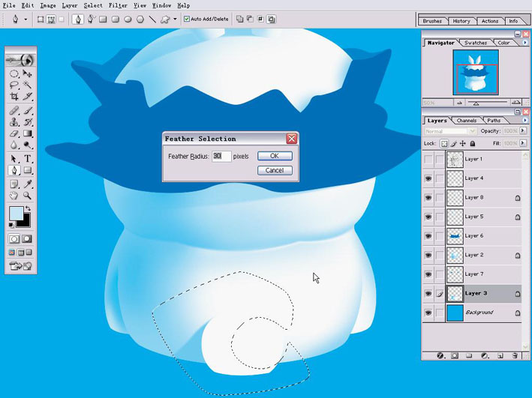This screenshot has height=398, width=532.
Task: Hide Layer 6 visibility eye
Action: [428, 236]
